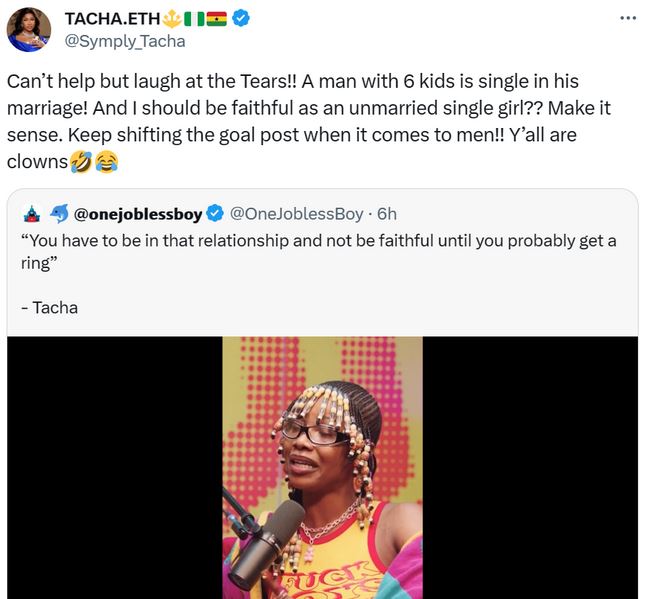646x599 pixels.
Task: Click the rolling-on-floor laughing emoji
Action: [82, 160]
